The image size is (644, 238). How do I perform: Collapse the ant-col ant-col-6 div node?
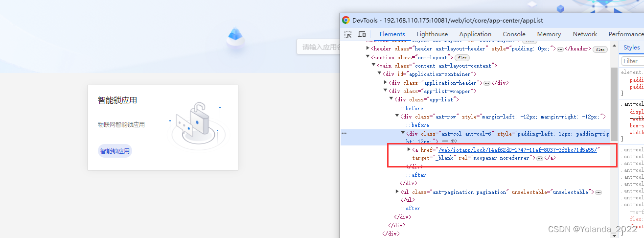[403, 133]
